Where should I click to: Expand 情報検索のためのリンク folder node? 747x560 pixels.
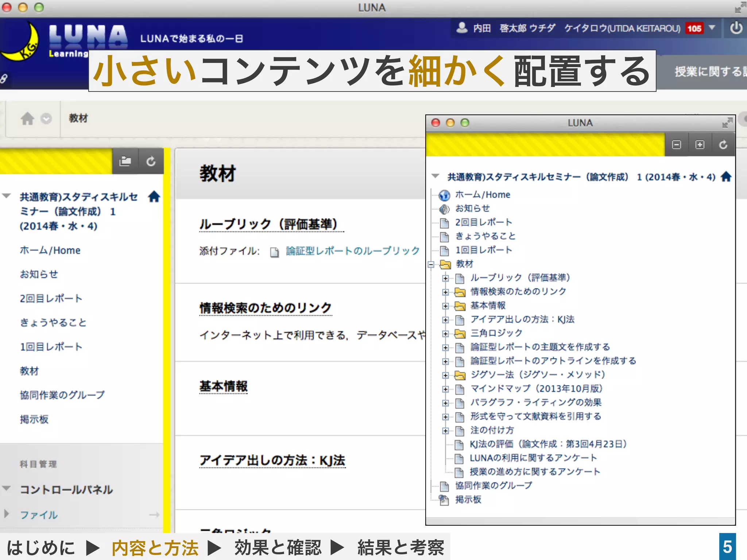pos(445,292)
